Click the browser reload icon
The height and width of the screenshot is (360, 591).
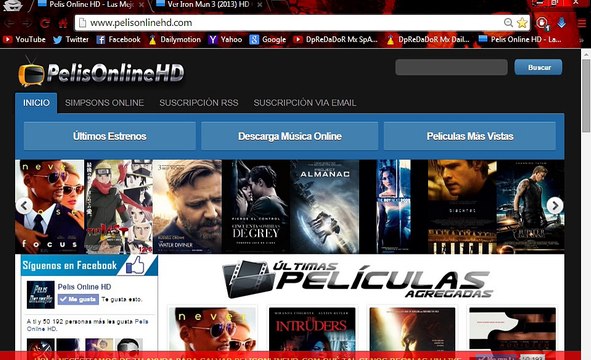coord(45,23)
